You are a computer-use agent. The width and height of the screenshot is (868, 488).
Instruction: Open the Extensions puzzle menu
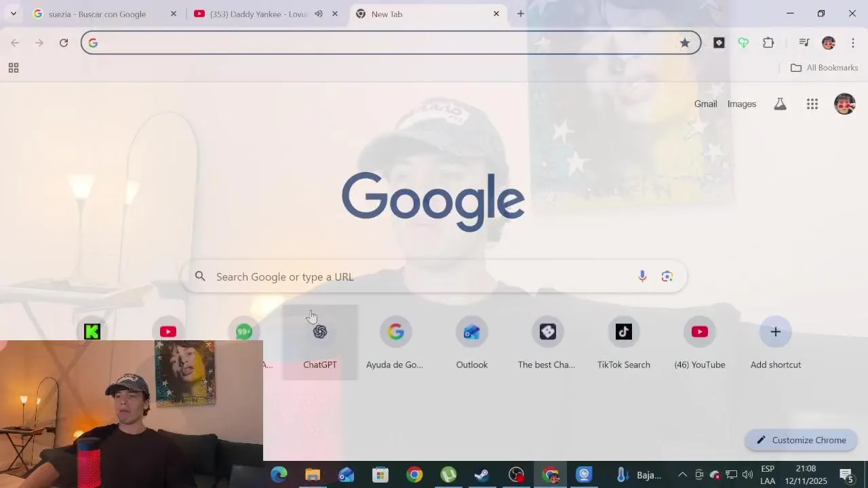point(768,43)
